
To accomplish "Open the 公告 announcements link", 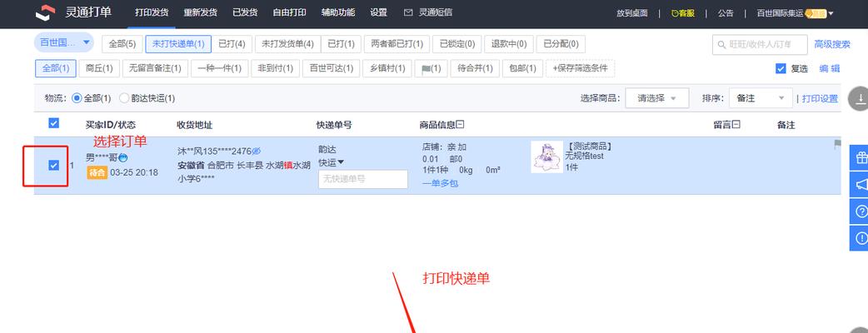I will coord(726,13).
